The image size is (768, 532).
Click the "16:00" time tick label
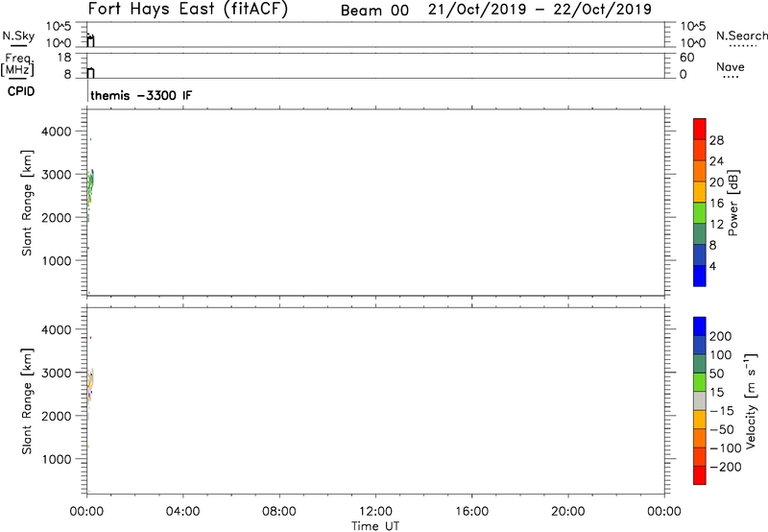471,512
